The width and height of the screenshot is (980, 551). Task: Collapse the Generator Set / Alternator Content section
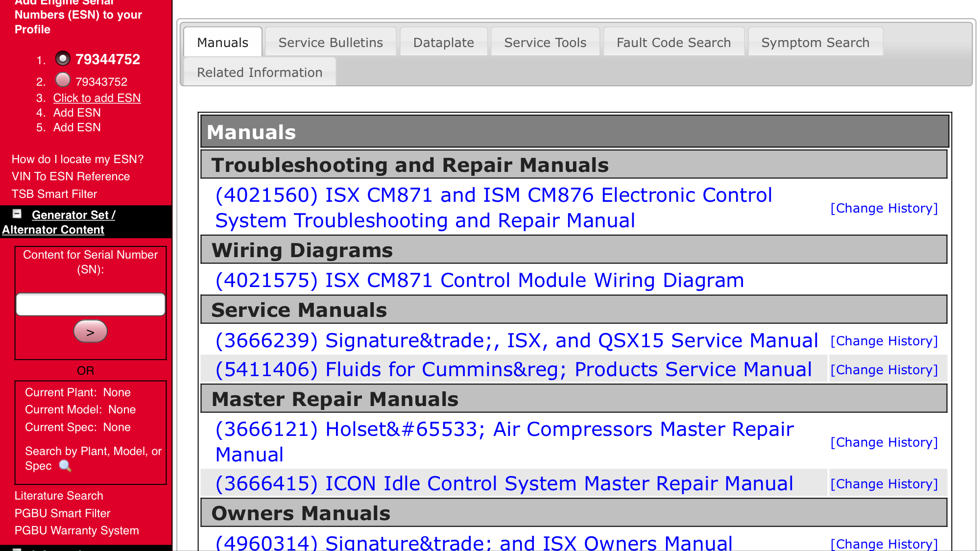17,214
